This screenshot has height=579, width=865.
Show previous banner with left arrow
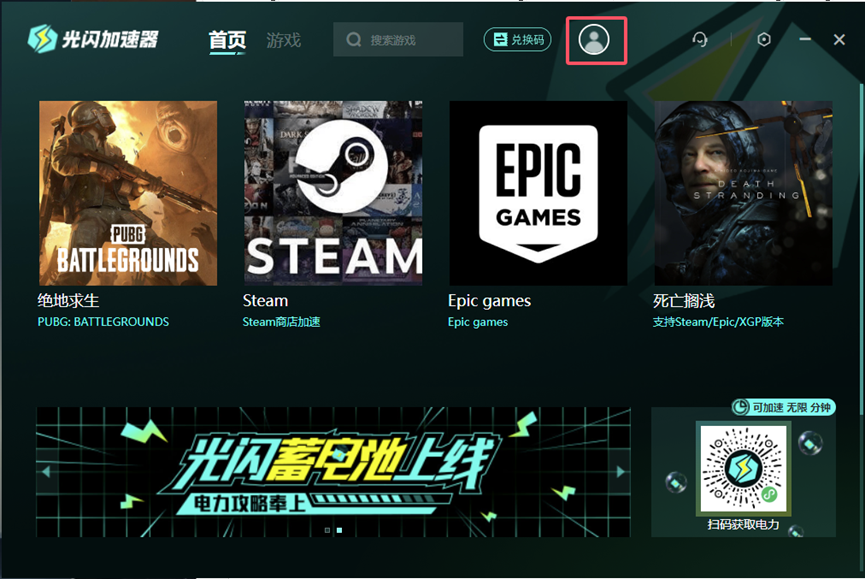[x=46, y=472]
